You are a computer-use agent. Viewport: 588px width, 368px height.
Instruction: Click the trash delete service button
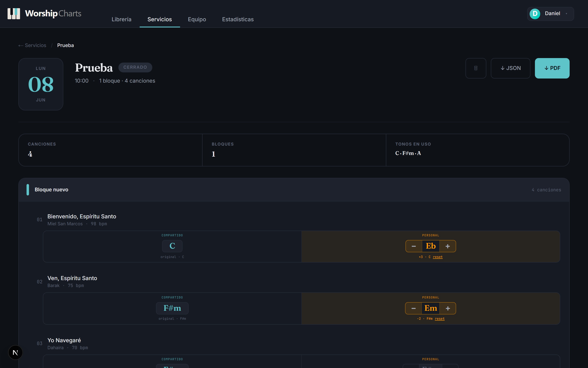(476, 68)
